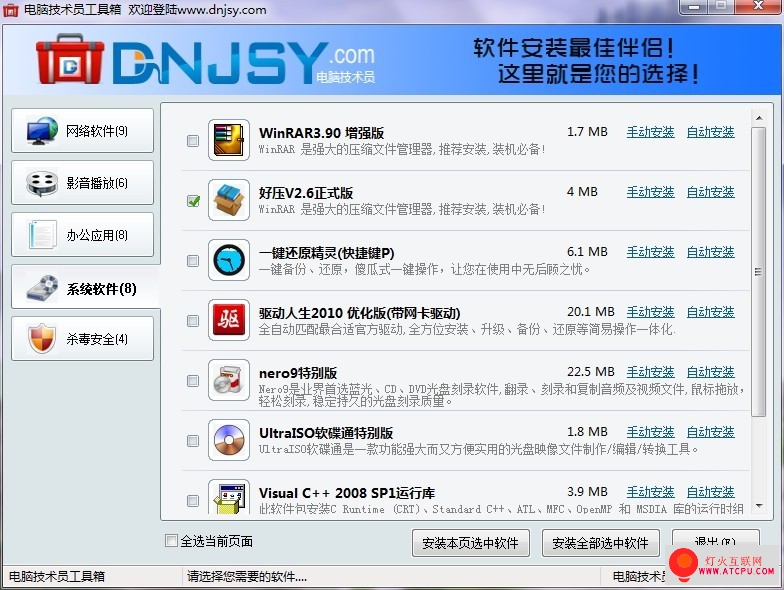The width and height of the screenshot is (784, 590).
Task: Check the nero9特别版 checkbox
Action: point(192,381)
